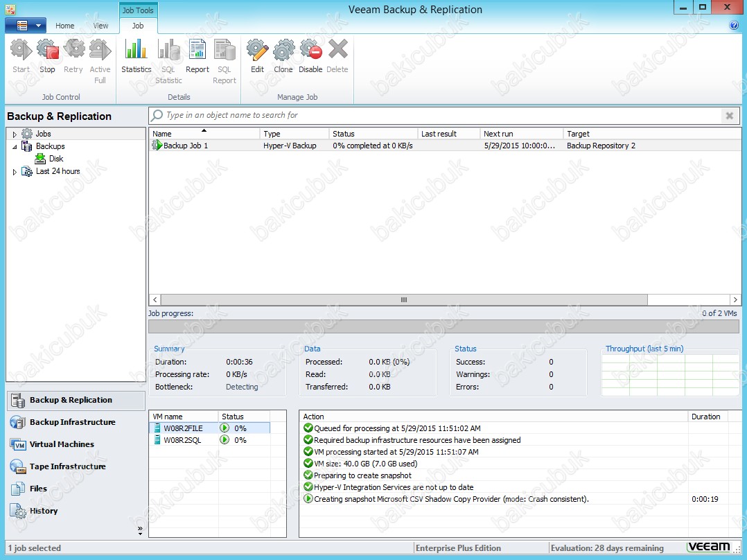
Task: Click the Job Tools contextual tab
Action: [138, 10]
